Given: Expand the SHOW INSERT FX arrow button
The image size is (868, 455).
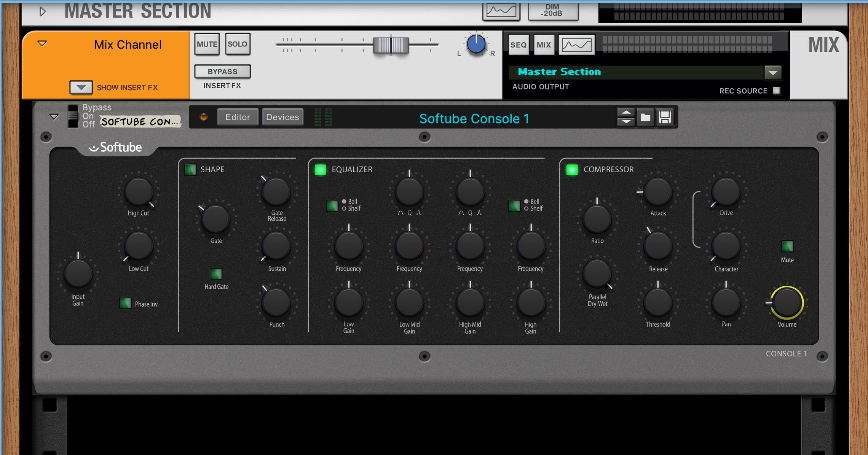Looking at the screenshot, I should (81, 87).
